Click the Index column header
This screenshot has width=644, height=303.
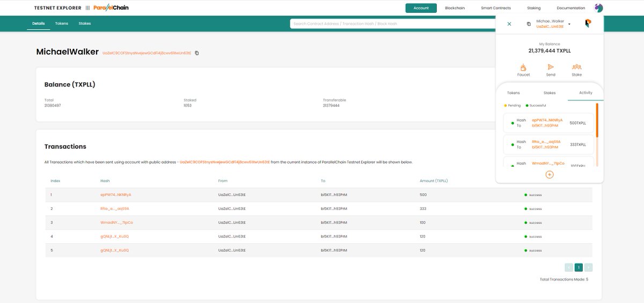pyautogui.click(x=55, y=181)
